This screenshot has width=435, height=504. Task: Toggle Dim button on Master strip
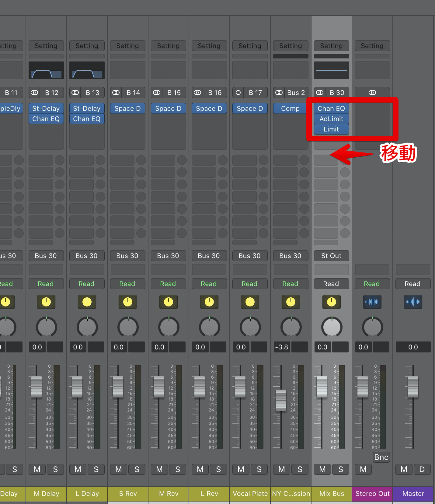[422, 469]
